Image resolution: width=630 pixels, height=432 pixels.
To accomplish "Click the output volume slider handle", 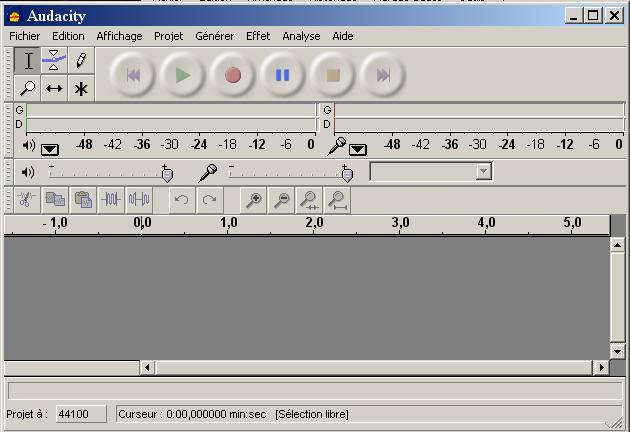I will (x=167, y=174).
